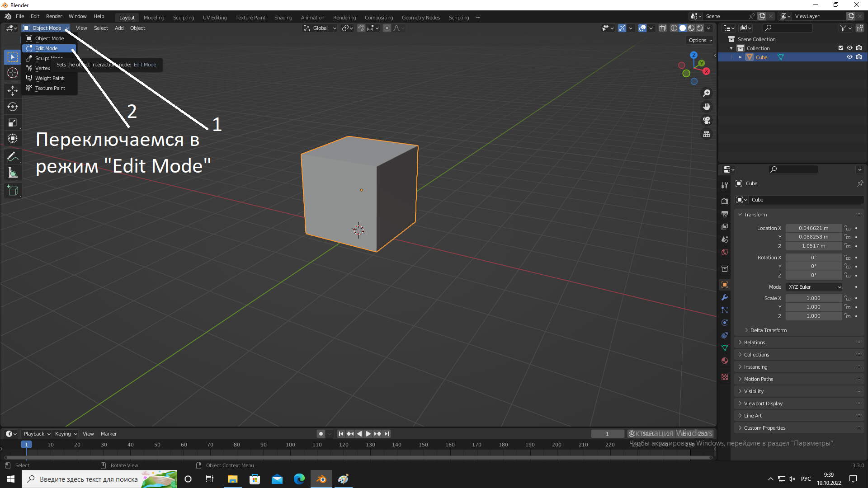Toggle the camera view icon
This screenshot has width=868, height=488.
(x=706, y=121)
